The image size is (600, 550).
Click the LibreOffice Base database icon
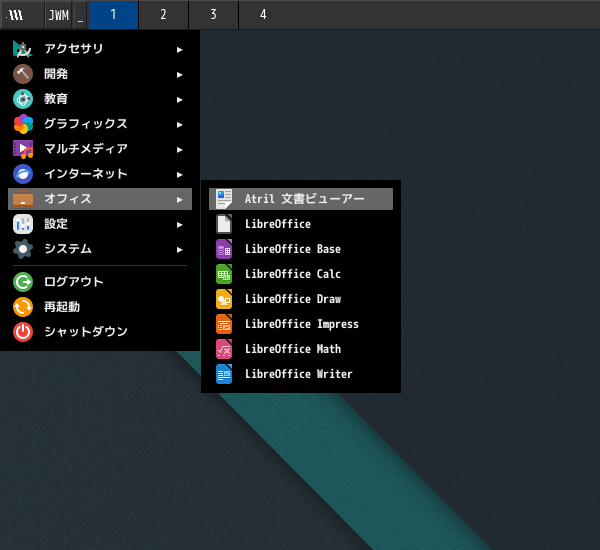click(x=224, y=249)
